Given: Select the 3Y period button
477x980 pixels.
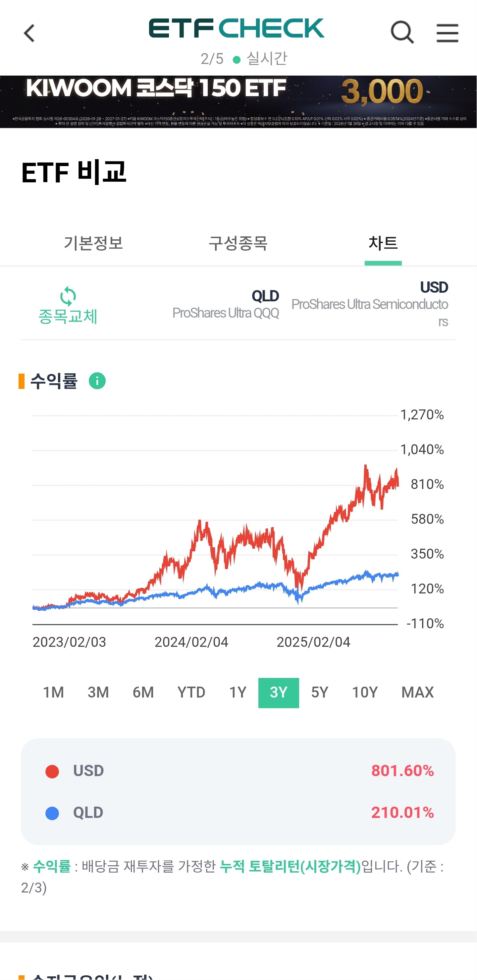Looking at the screenshot, I should [278, 692].
